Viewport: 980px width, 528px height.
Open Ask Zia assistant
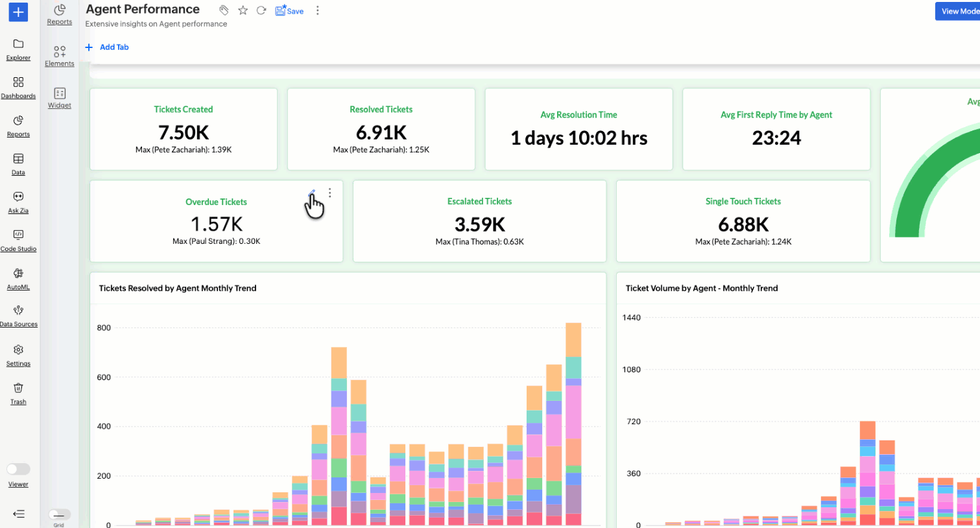pos(18,202)
